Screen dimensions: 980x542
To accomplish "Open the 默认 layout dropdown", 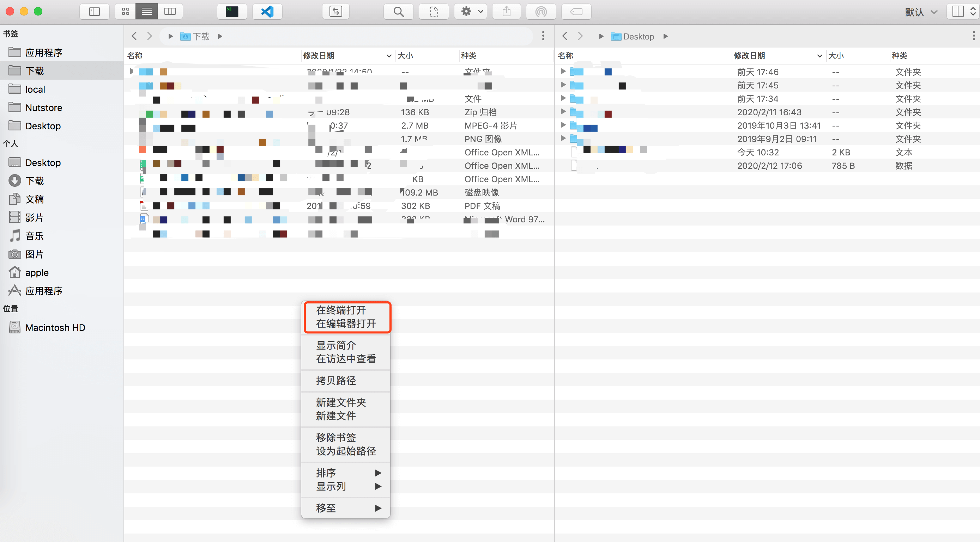I will click(x=921, y=12).
